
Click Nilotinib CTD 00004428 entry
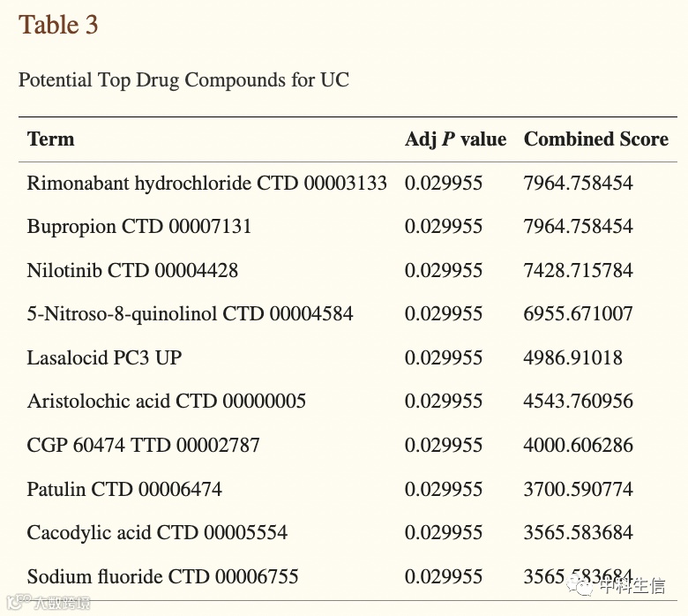coord(132,270)
